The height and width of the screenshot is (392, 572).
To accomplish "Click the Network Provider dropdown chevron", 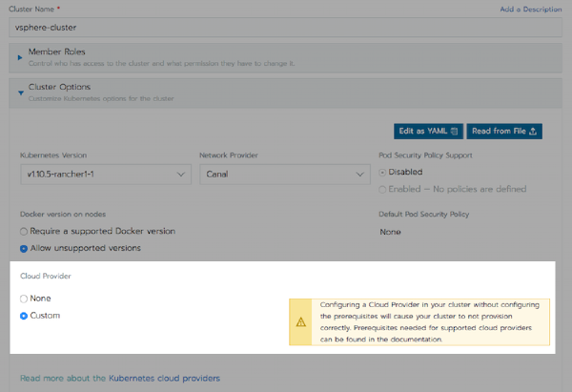I will (x=359, y=175).
